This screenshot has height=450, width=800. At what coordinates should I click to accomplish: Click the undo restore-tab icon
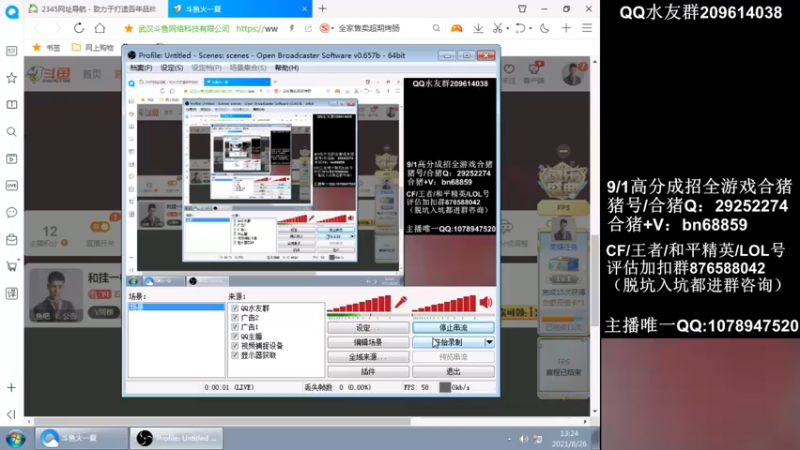[519, 29]
